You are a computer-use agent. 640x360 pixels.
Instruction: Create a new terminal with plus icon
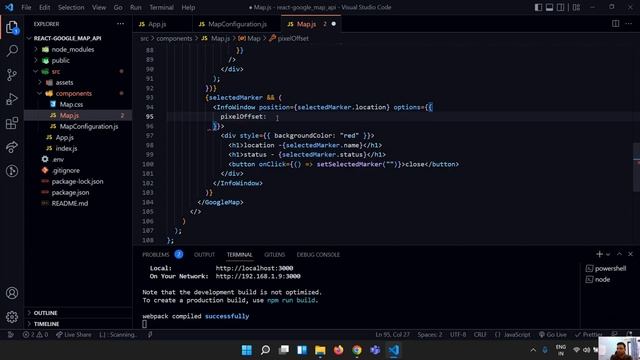(599, 254)
